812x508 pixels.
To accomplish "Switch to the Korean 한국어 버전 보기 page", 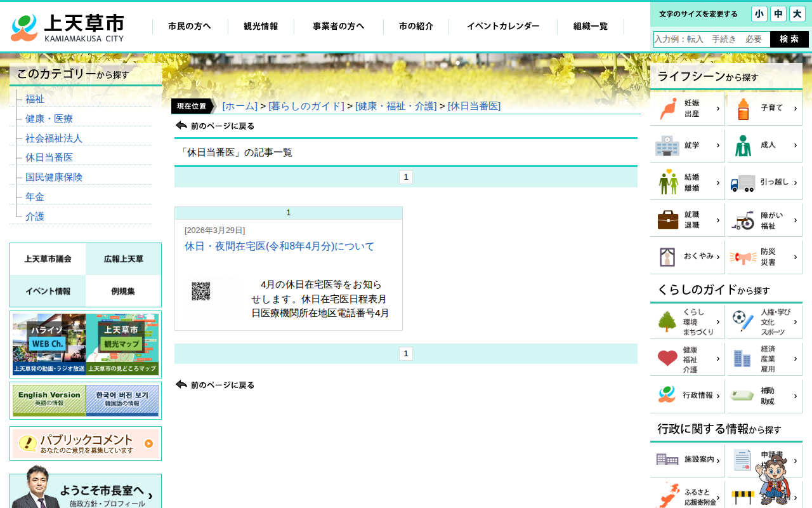I will [x=122, y=401].
